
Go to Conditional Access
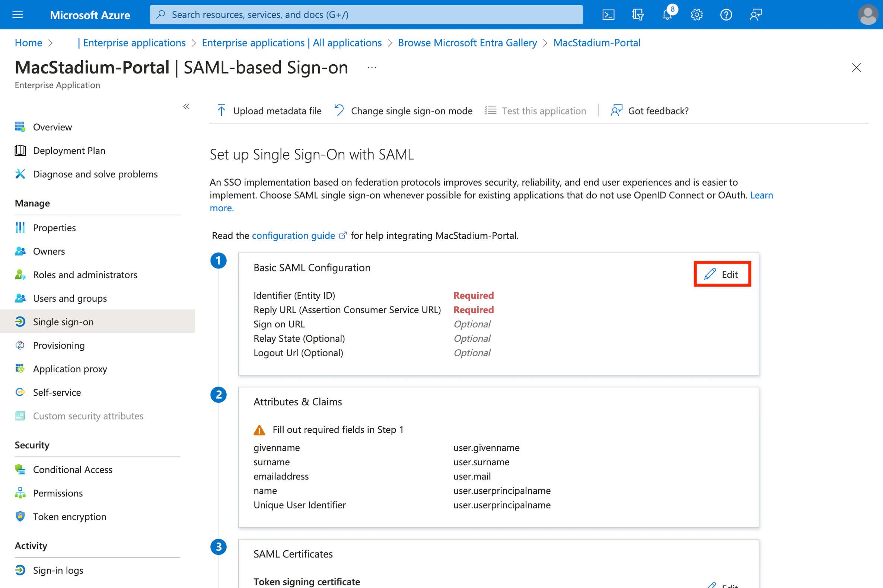pyautogui.click(x=73, y=470)
